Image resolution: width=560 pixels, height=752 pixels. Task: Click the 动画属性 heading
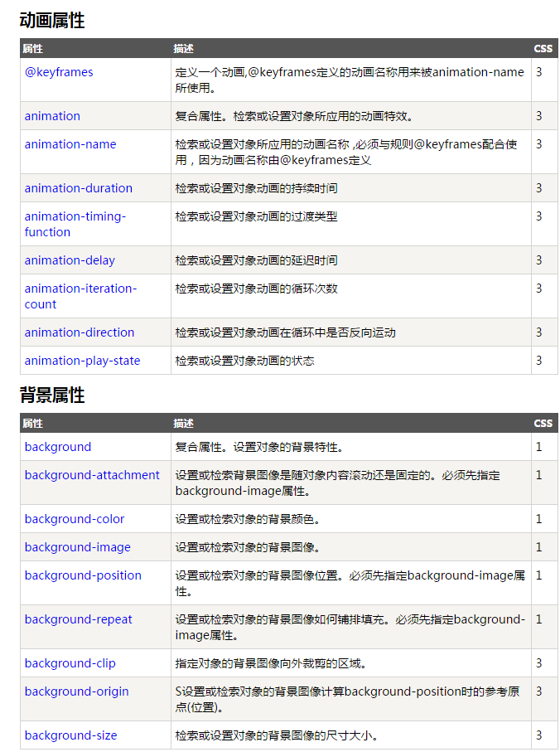click(52, 21)
